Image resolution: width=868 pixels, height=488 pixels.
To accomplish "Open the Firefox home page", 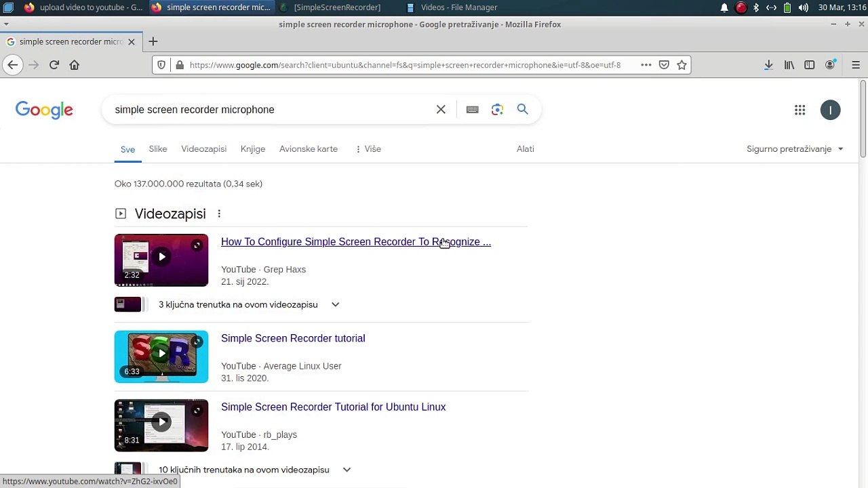I will 75,65.
